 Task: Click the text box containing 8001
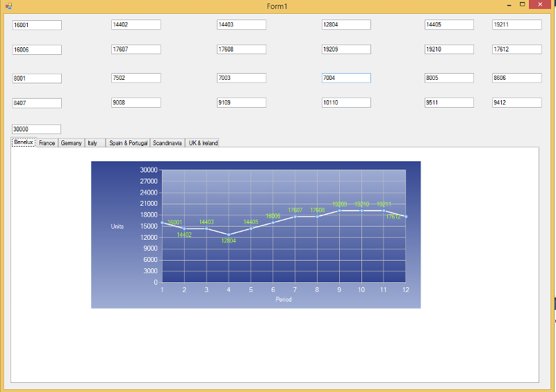[37, 79]
